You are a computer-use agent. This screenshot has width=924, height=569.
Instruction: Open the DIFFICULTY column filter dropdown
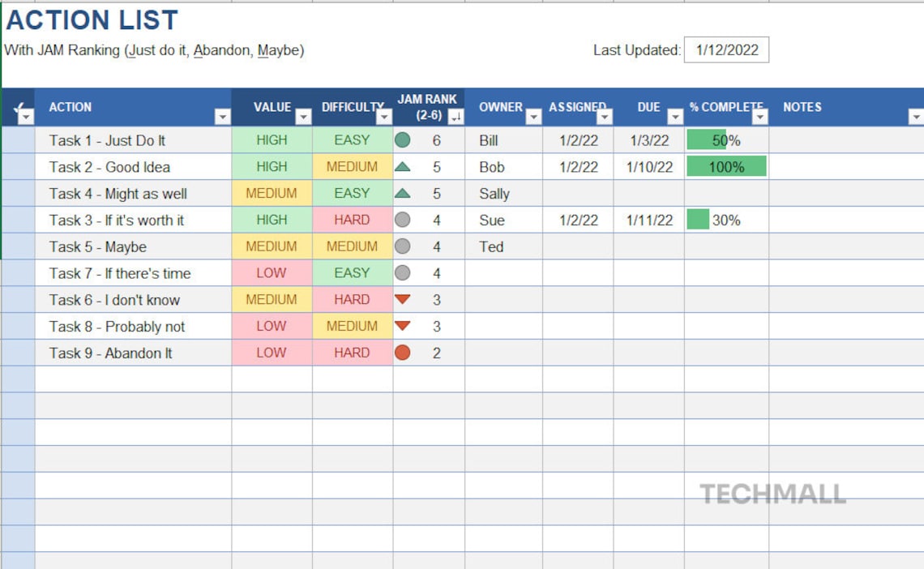384,117
